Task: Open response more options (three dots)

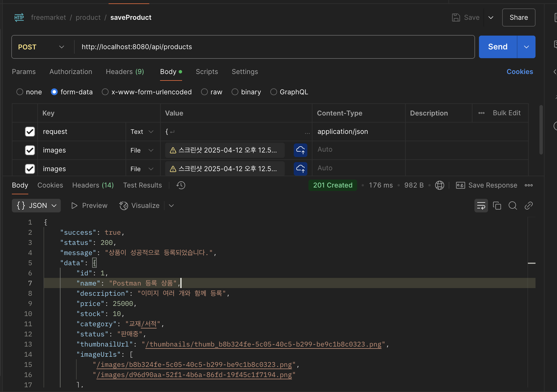Action: pyautogui.click(x=528, y=185)
